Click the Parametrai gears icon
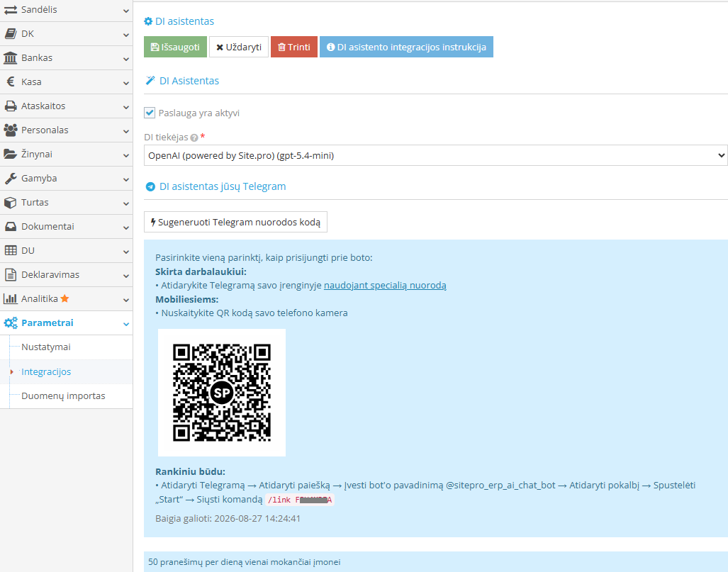Screen dimensions: 728x572 (11, 323)
